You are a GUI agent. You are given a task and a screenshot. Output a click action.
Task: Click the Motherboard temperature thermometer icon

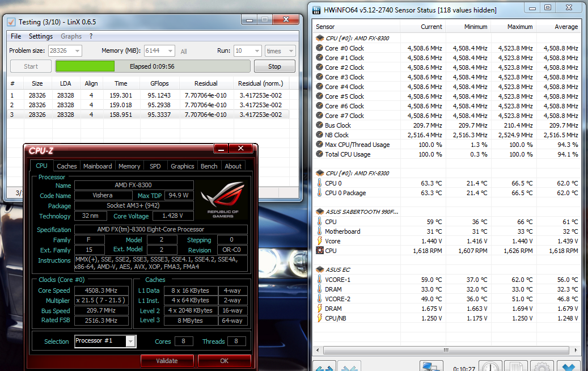319,231
